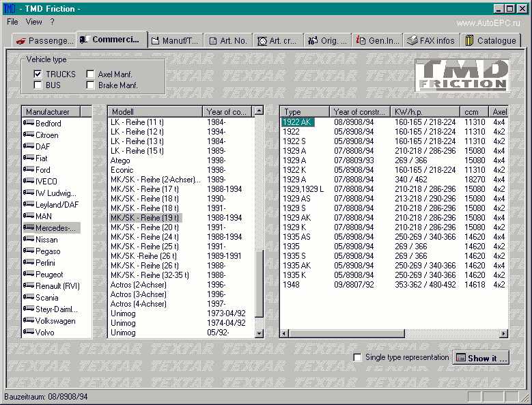Viewport: 532px width, 405px height.
Task: Switch to the Orig. ... tab
Action: coord(327,41)
